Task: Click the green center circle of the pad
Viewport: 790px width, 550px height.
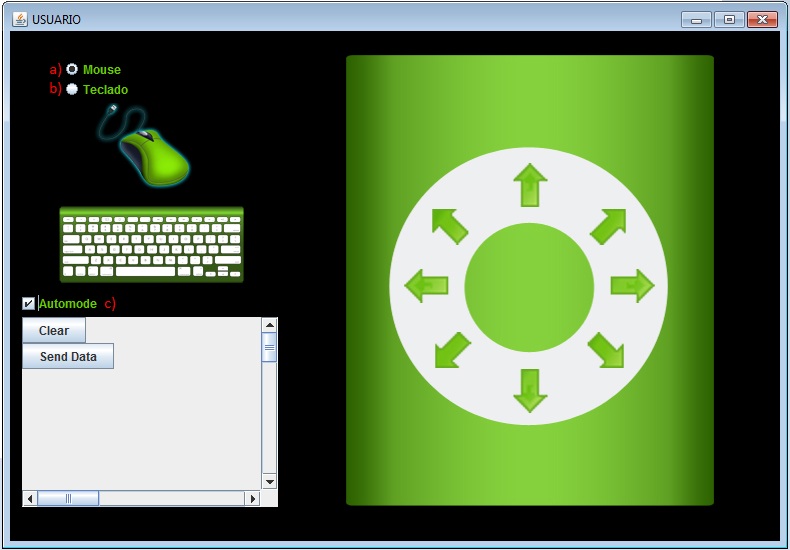Action: (529, 287)
